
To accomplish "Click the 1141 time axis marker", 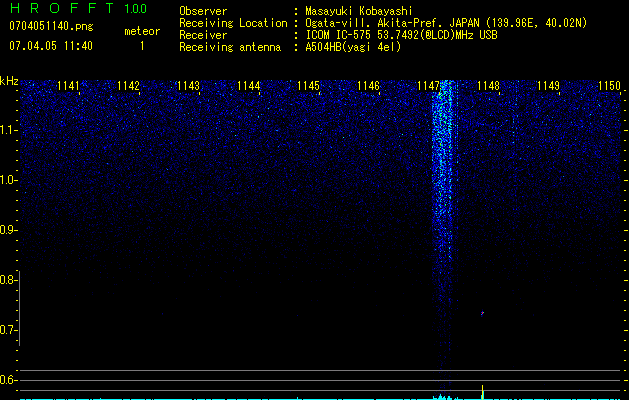I will click(x=69, y=86).
